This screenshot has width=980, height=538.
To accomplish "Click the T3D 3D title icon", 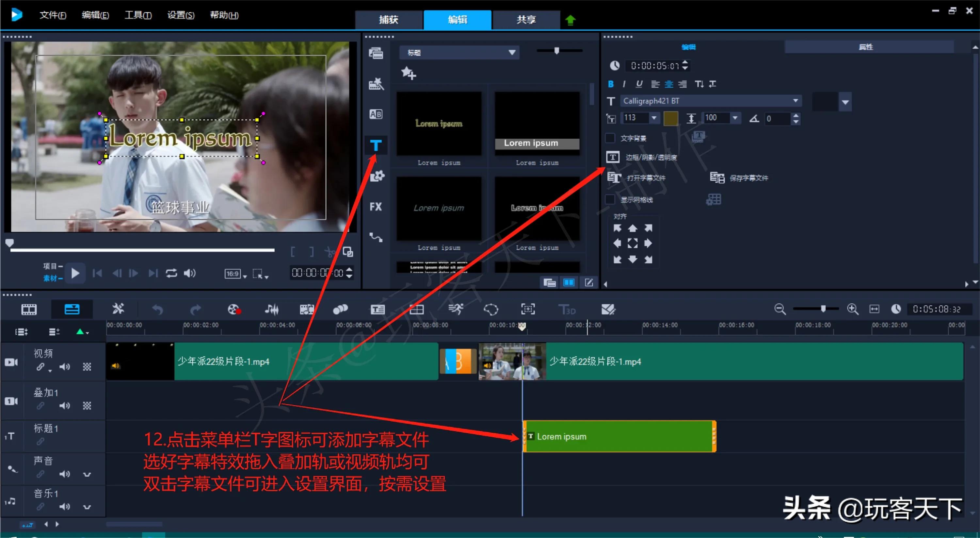I will pos(567,309).
